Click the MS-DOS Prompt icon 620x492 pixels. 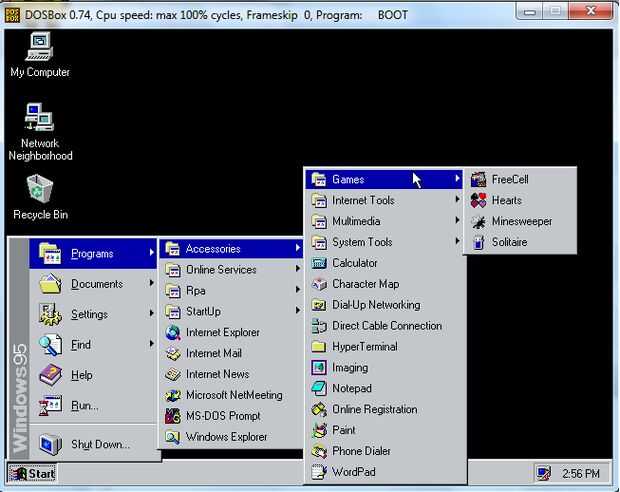(173, 416)
